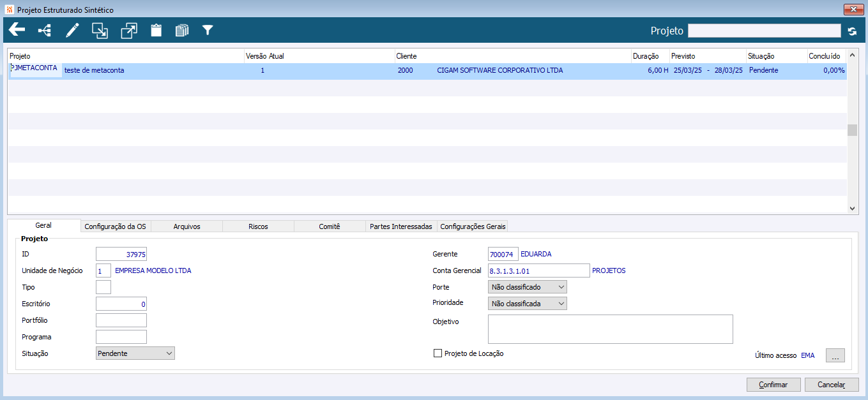
Task: Click the export arrow-out-of-box icon
Action: click(x=129, y=30)
